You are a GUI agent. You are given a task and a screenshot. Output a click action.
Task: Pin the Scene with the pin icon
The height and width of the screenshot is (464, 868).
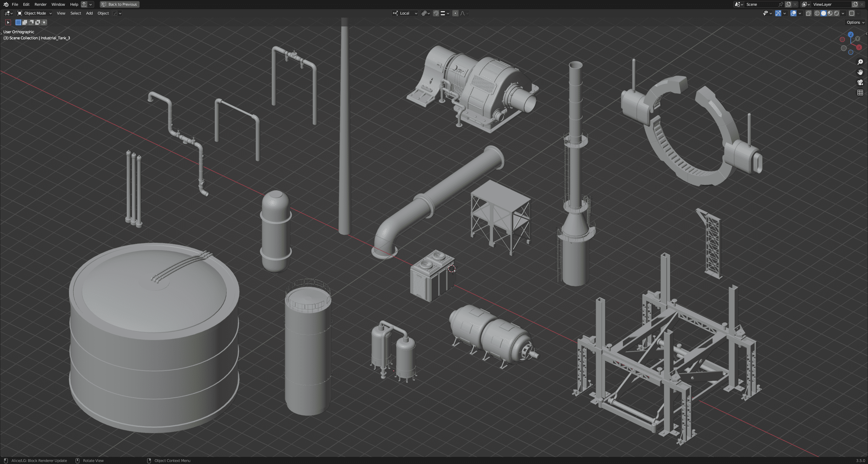coord(781,4)
